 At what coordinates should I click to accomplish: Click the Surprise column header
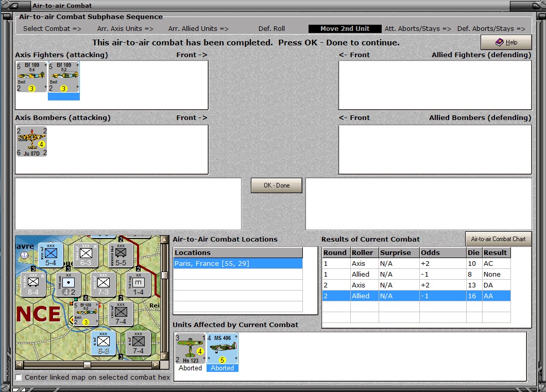(x=399, y=253)
